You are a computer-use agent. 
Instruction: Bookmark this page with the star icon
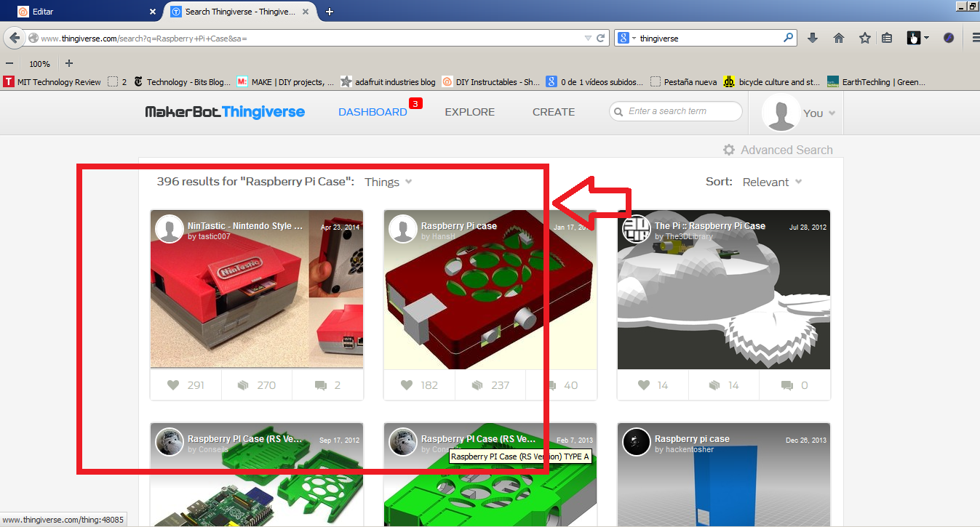864,38
